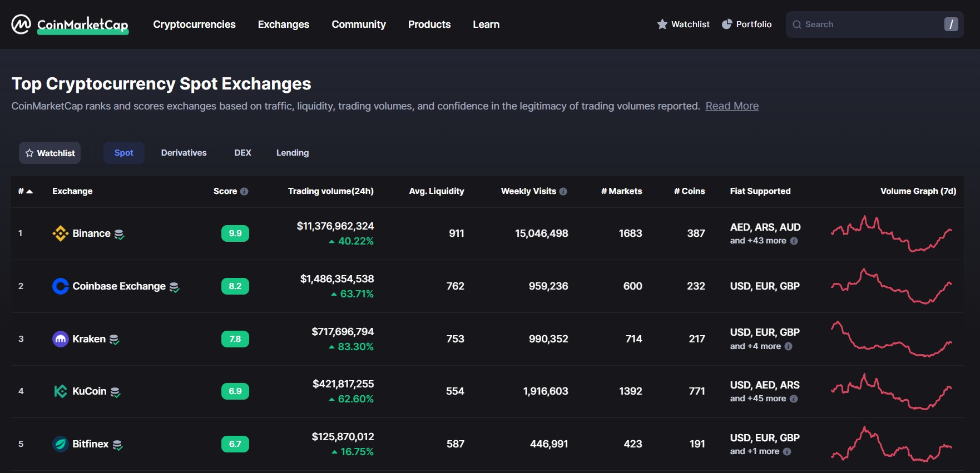980x473 pixels.
Task: Select the Spot tab
Action: pyautogui.click(x=124, y=153)
